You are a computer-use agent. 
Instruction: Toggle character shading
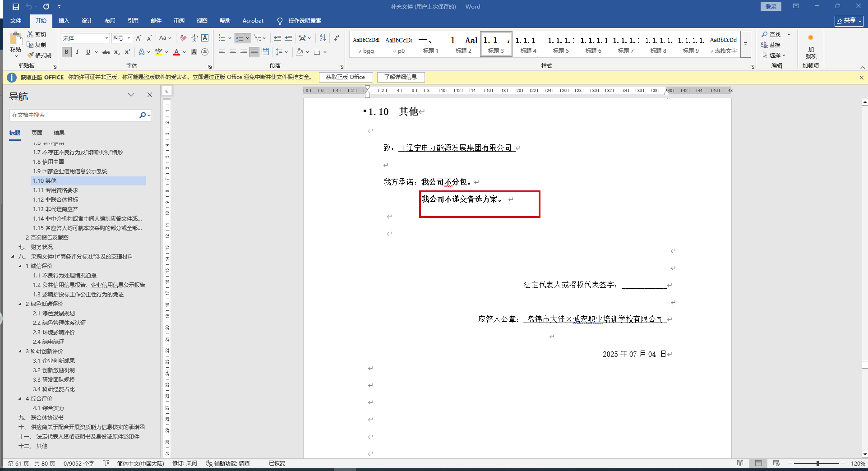[x=194, y=52]
